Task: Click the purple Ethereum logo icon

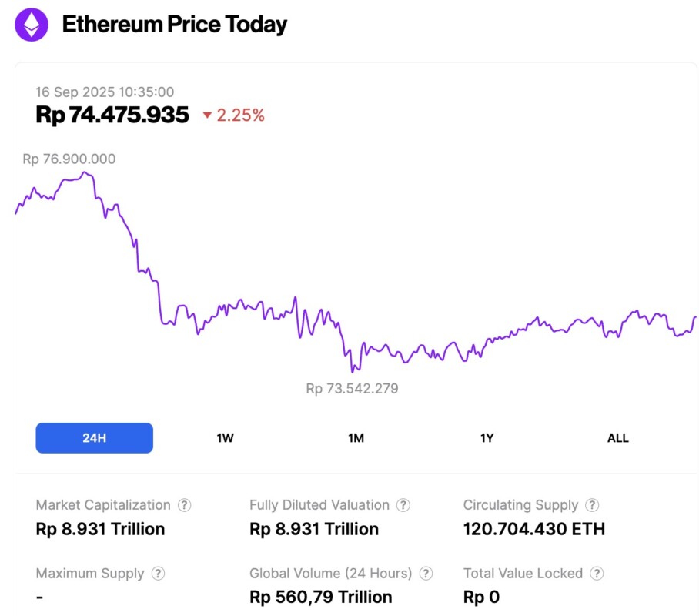Action: [x=32, y=25]
